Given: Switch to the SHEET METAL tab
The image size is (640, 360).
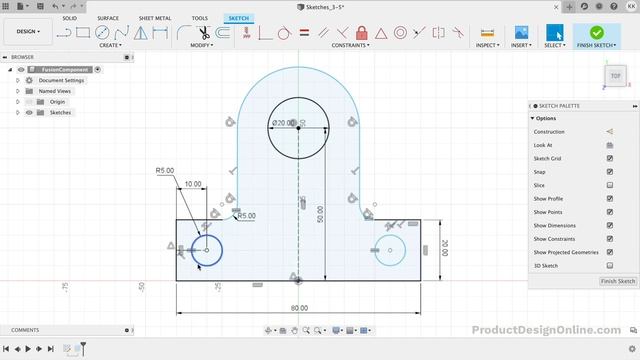Looking at the screenshot, I should click(x=155, y=18).
